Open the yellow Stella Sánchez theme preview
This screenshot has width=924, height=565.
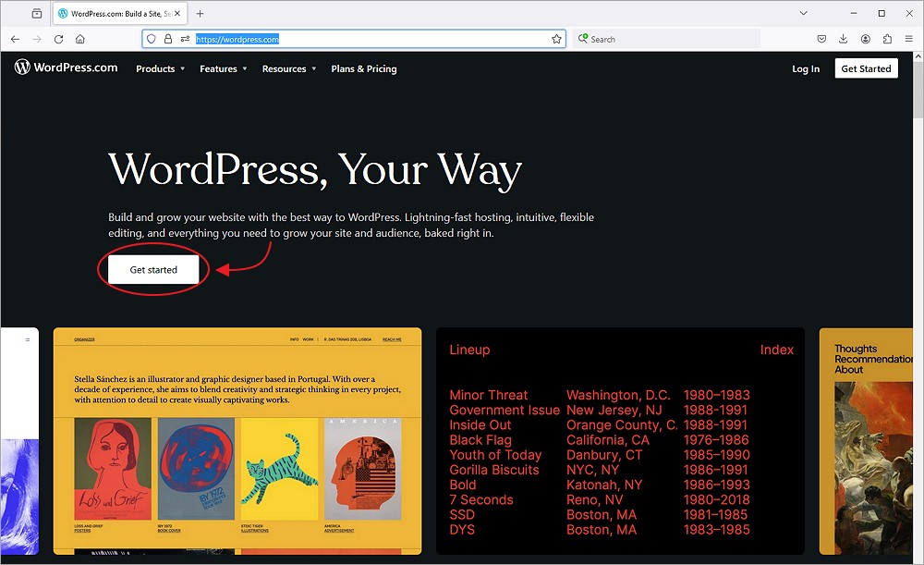[237, 441]
